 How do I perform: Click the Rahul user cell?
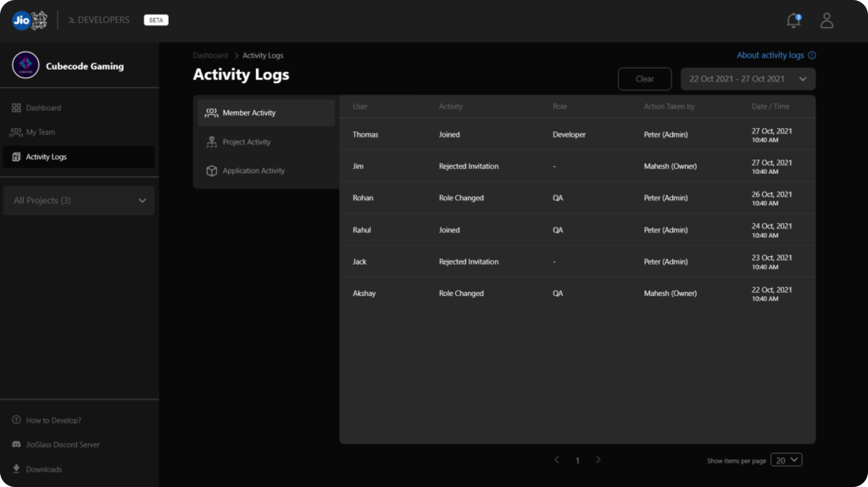pos(362,230)
